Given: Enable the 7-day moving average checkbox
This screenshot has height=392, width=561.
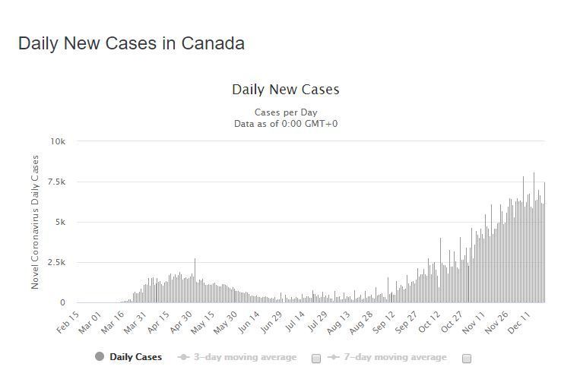Looking at the screenshot, I should [x=467, y=358].
